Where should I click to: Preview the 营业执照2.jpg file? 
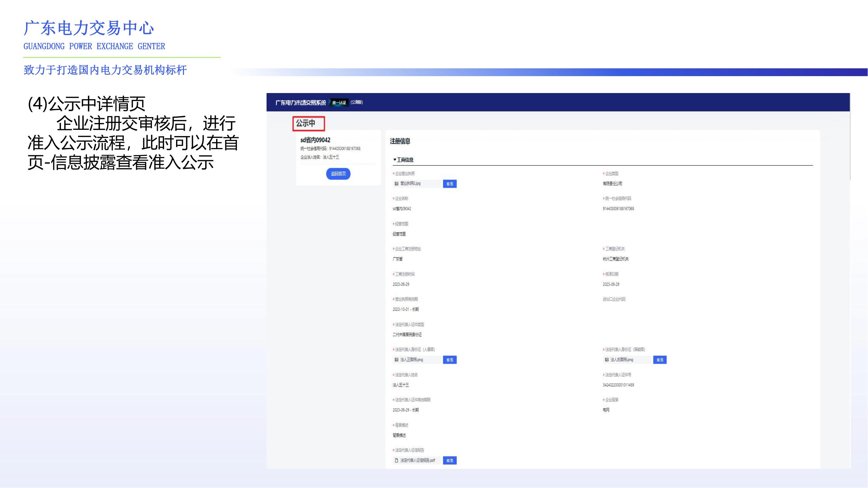[x=449, y=184]
